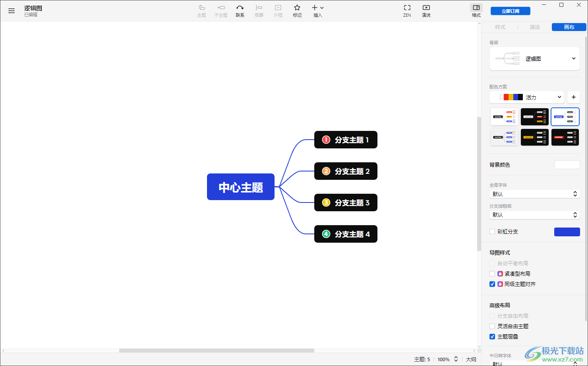Switch to Outline (大纲) view
The height and width of the screenshot is (366, 588).
(471, 359)
